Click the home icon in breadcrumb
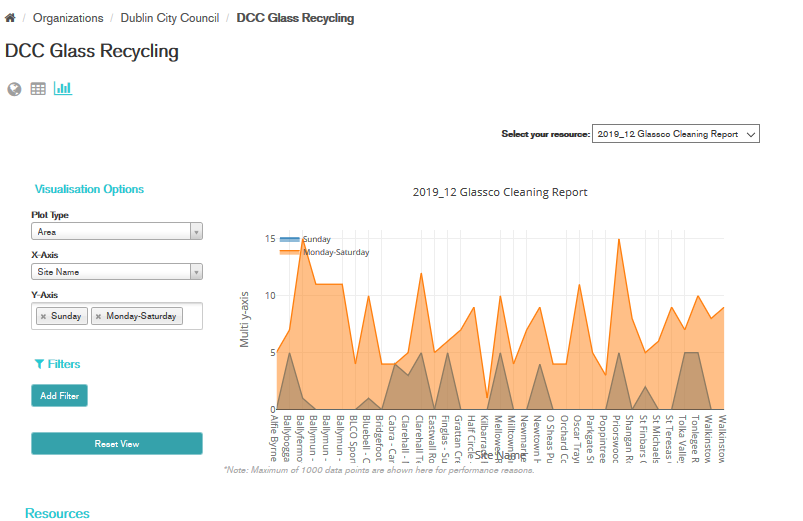This screenshot has height=521, width=803. (10, 18)
